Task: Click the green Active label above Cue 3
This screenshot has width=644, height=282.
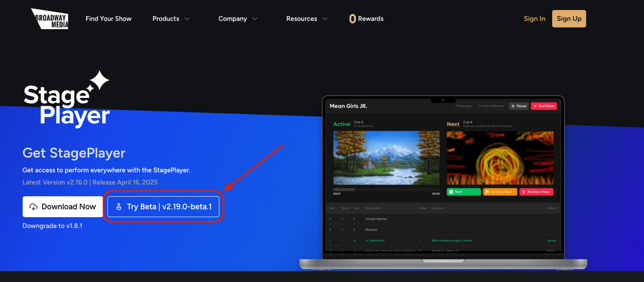Action: point(342,124)
